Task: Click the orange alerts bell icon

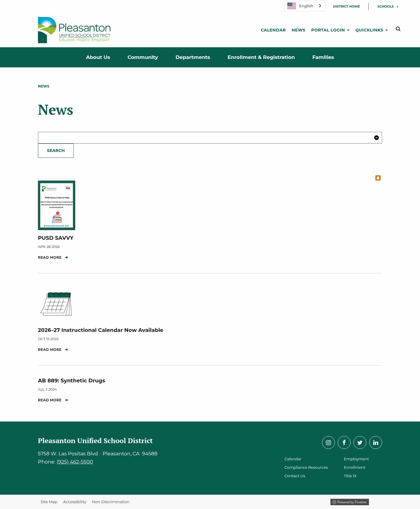Action: pos(378,178)
